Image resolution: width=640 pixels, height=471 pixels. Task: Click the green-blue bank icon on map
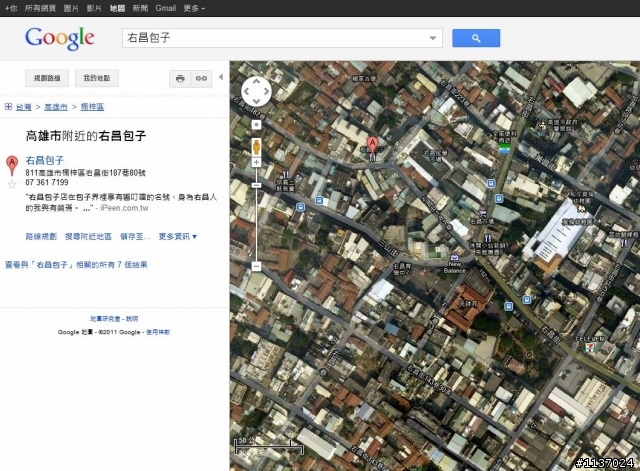(x=504, y=148)
